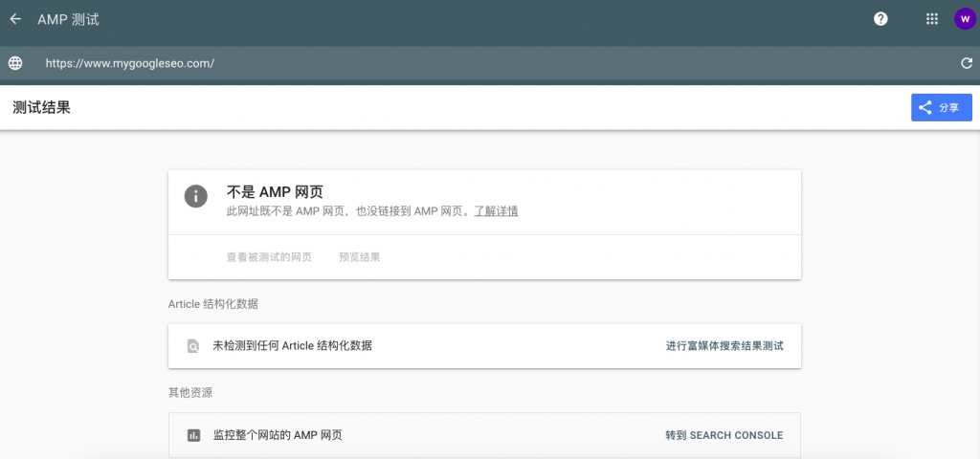Viewport: 980px width, 459px height.
Task: Click the 测试结果 heading
Action: tap(41, 107)
